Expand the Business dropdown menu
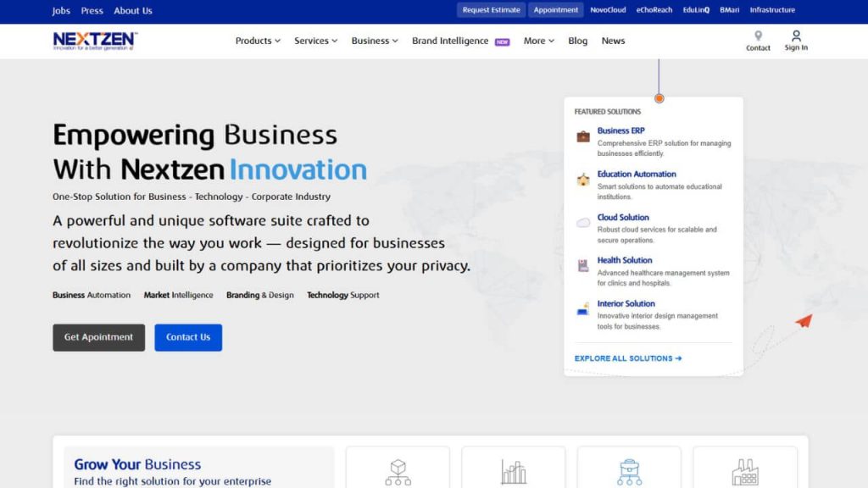The image size is (868, 488). pos(375,41)
